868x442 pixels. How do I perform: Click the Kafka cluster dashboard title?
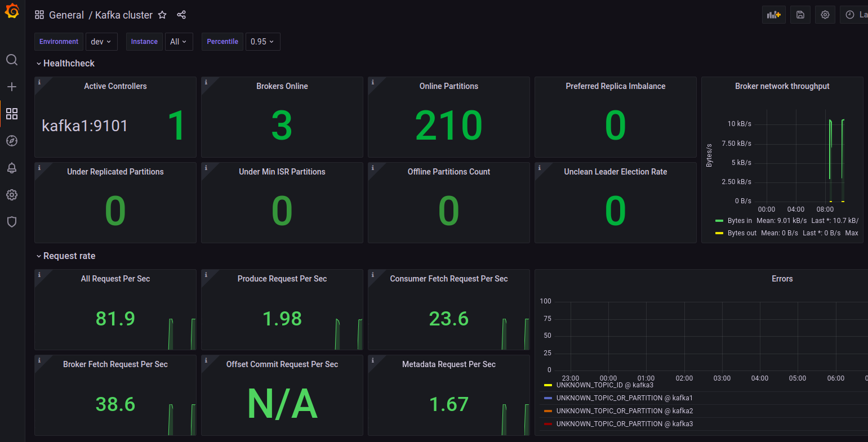point(124,15)
